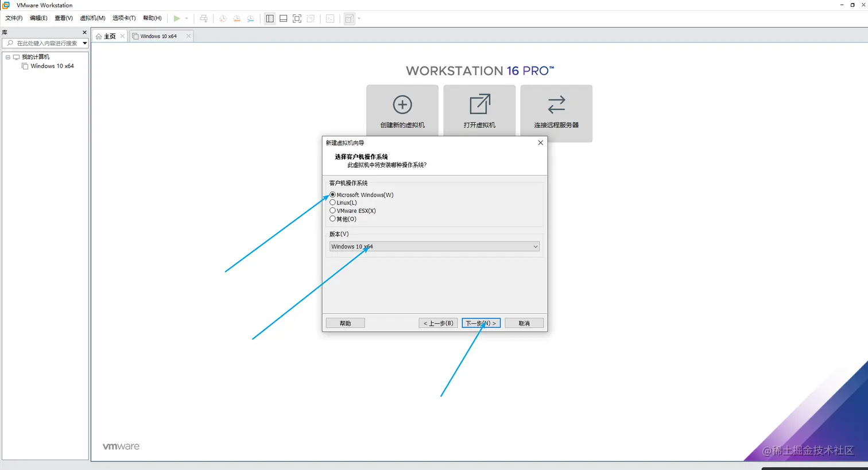
Task: Toggle the show library sidebar icon
Action: pos(270,18)
